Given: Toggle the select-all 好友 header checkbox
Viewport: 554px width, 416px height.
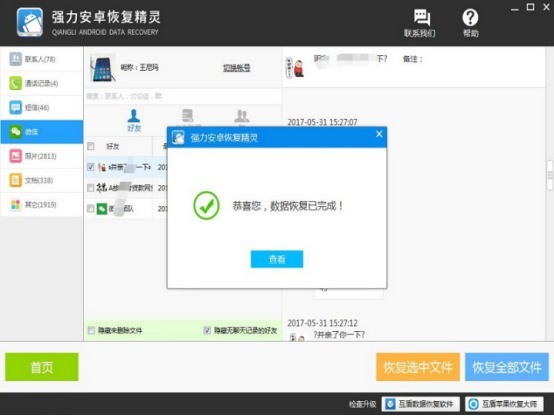Looking at the screenshot, I should (91, 146).
